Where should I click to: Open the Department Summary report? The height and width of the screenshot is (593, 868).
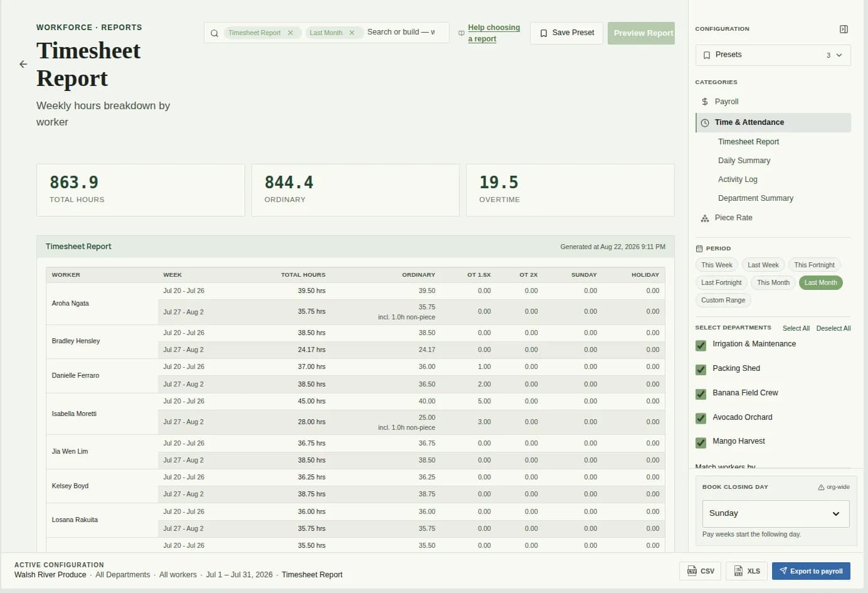pyautogui.click(x=756, y=199)
